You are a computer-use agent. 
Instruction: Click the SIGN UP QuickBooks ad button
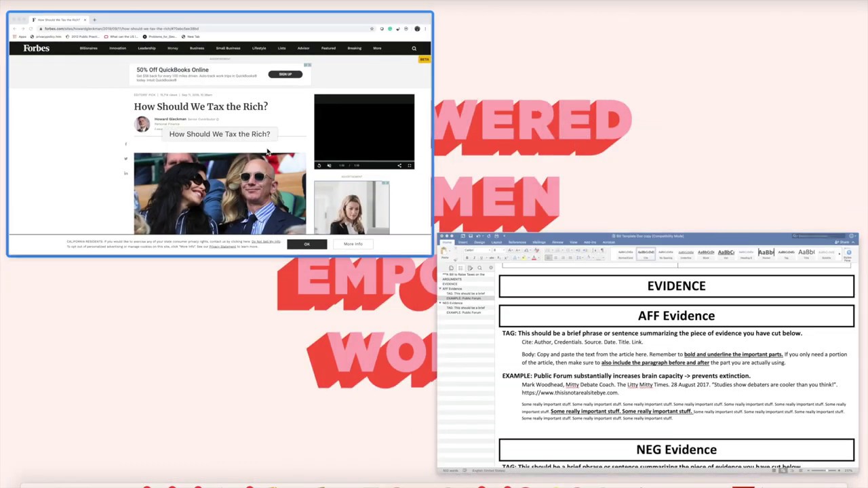pyautogui.click(x=285, y=74)
